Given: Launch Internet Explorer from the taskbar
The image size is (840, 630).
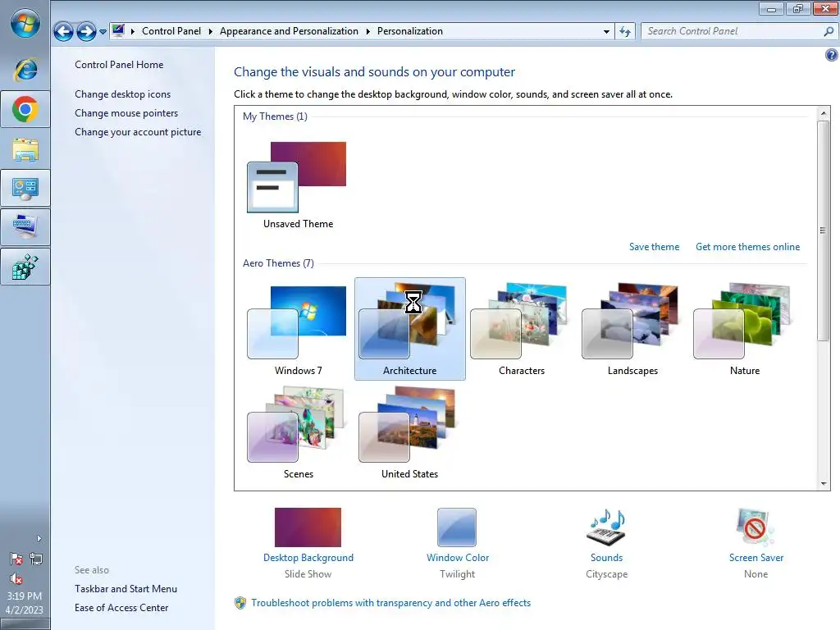Looking at the screenshot, I should tap(25, 69).
